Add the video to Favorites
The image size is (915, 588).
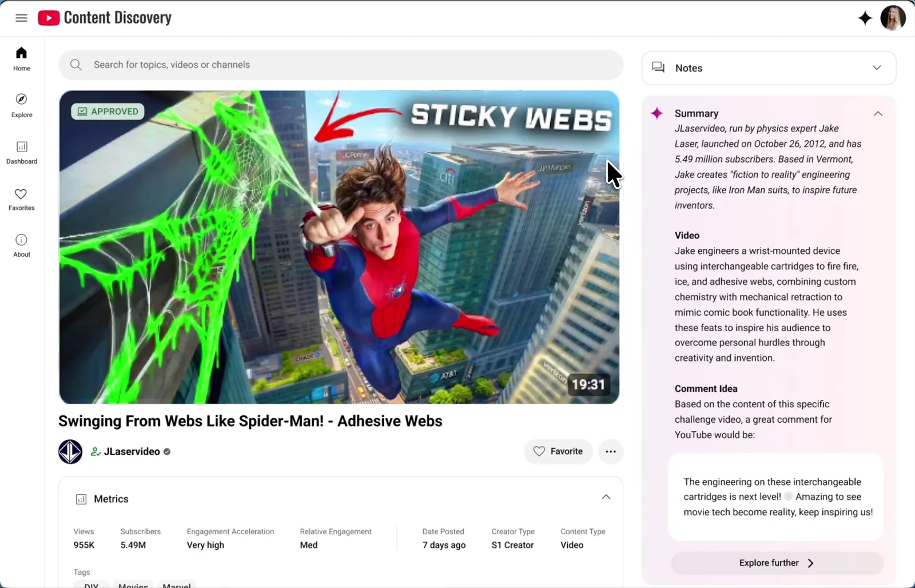(x=558, y=451)
